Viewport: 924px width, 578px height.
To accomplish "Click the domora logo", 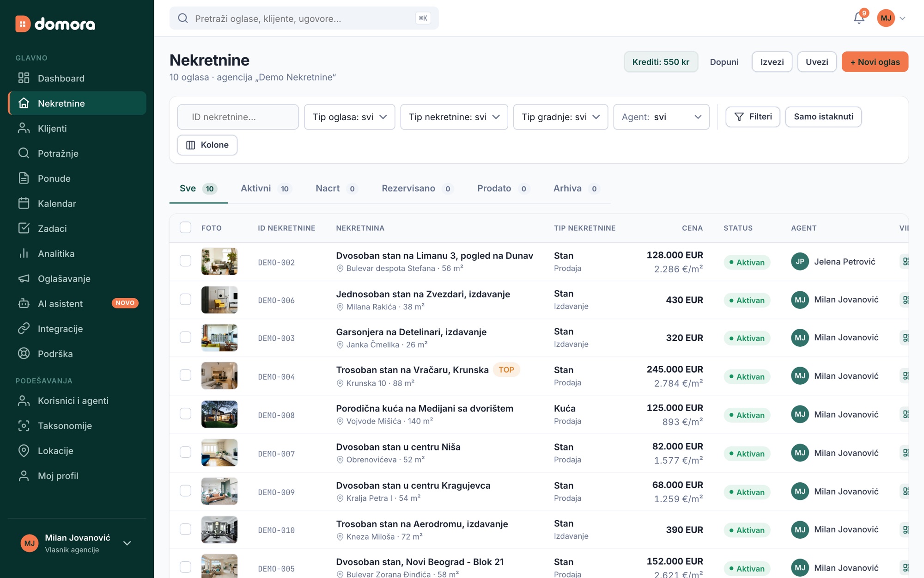I will (55, 24).
